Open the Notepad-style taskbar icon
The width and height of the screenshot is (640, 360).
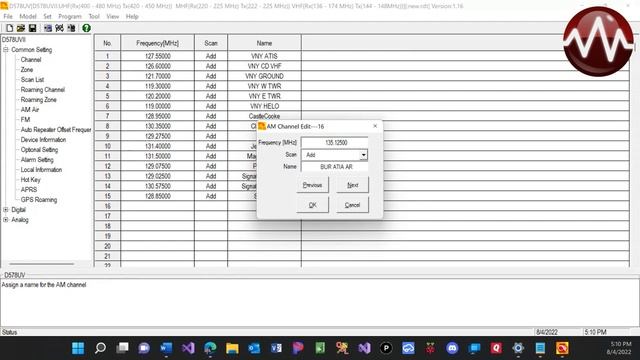(x=540, y=348)
